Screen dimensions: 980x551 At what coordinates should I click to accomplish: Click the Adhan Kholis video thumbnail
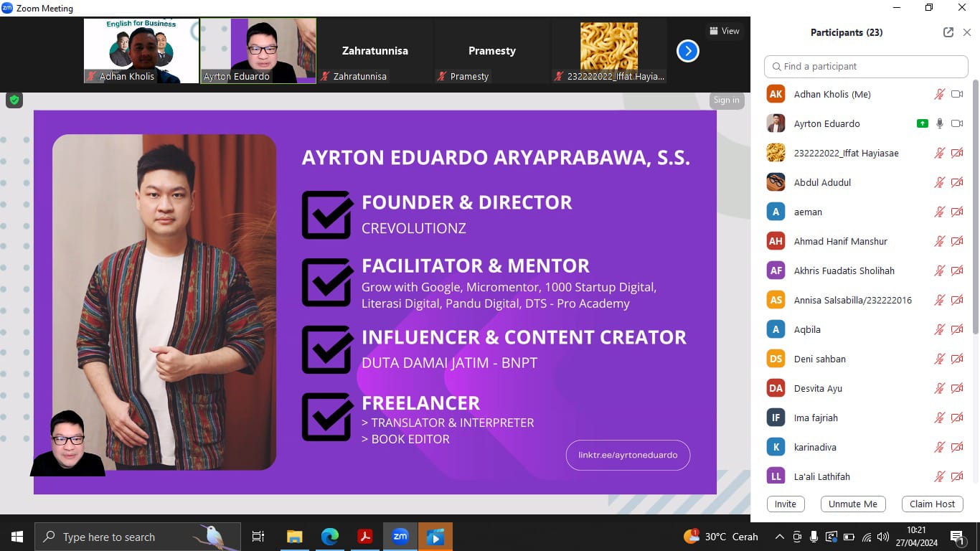(141, 51)
